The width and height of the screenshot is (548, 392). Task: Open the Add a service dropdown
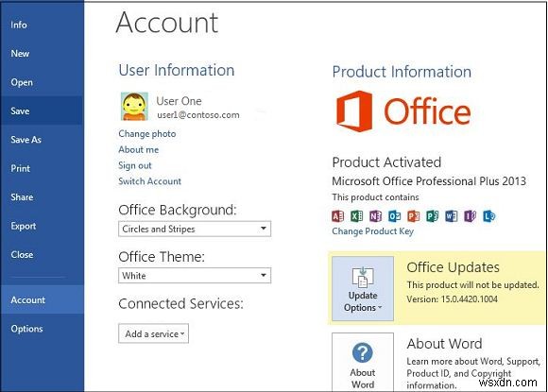pyautogui.click(x=153, y=333)
